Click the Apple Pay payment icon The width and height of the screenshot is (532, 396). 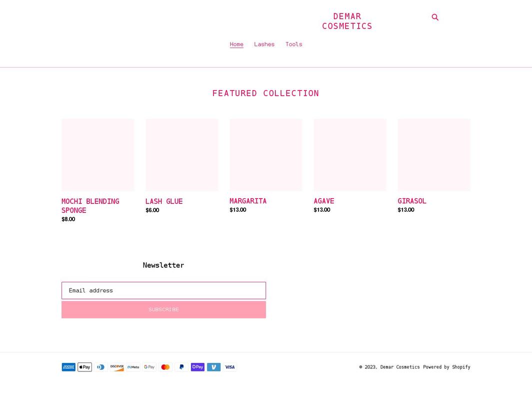(84, 367)
